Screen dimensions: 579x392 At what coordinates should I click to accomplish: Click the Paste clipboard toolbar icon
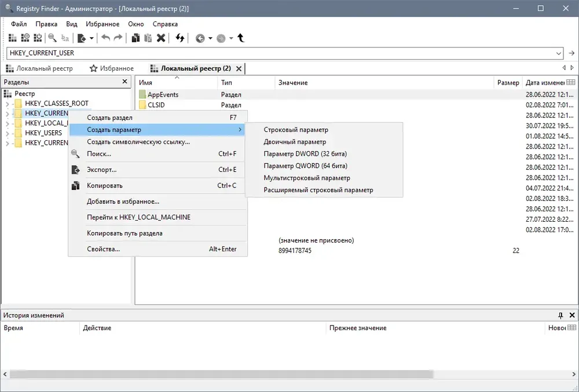pos(148,38)
